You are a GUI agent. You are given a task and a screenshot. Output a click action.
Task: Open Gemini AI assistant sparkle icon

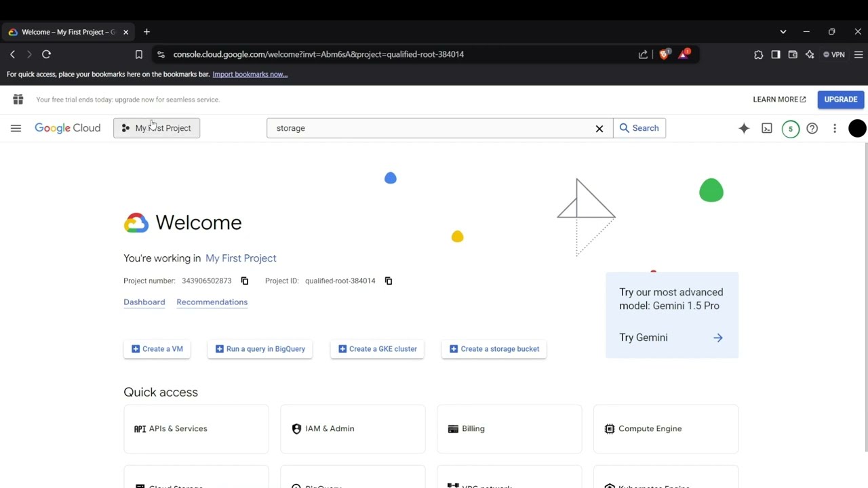point(744,128)
